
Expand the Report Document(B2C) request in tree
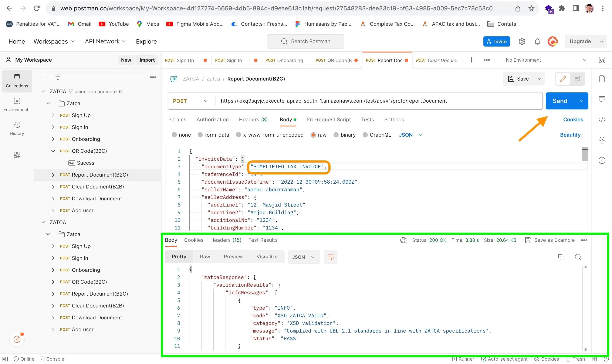pyautogui.click(x=53, y=175)
